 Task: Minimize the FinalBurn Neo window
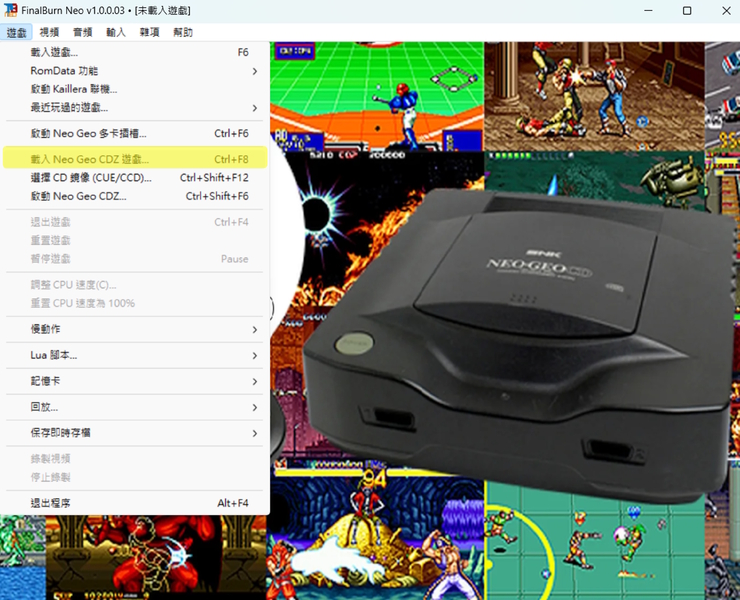(x=648, y=10)
